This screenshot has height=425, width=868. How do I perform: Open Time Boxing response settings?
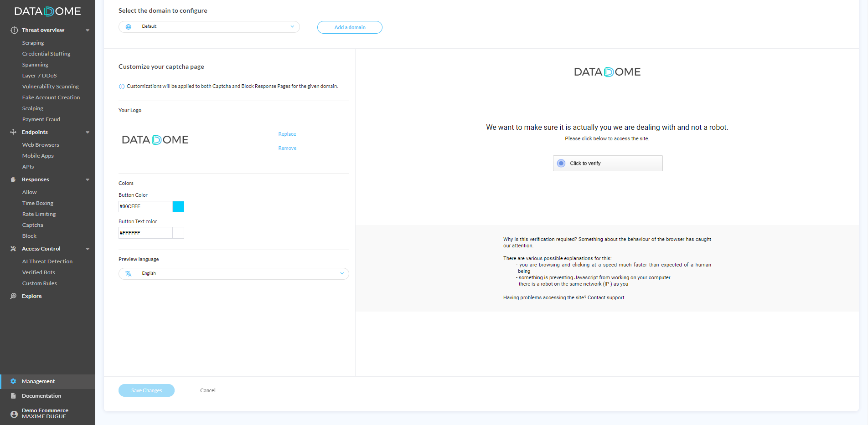click(x=38, y=203)
